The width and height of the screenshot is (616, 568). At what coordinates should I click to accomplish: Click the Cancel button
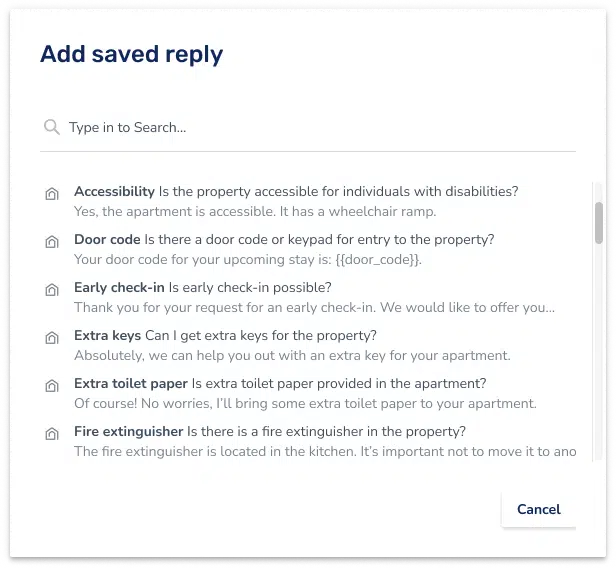pyautogui.click(x=539, y=509)
